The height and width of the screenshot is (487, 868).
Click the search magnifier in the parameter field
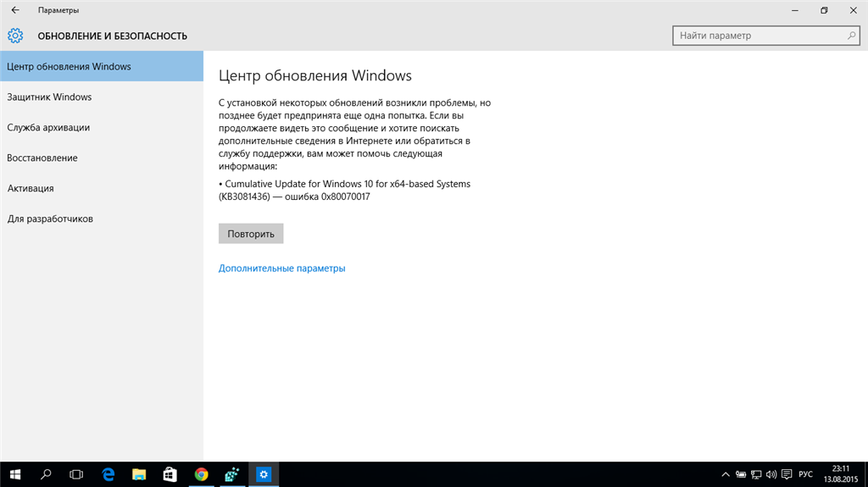click(851, 36)
